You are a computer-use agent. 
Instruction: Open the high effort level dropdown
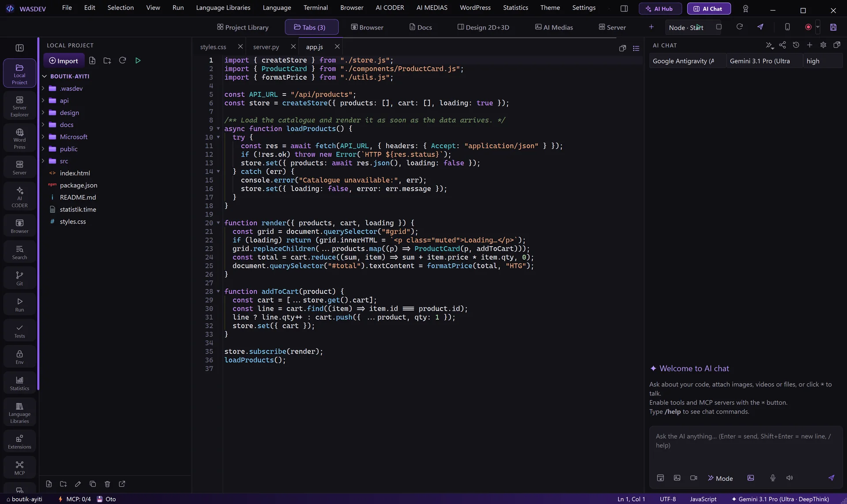[823, 61]
